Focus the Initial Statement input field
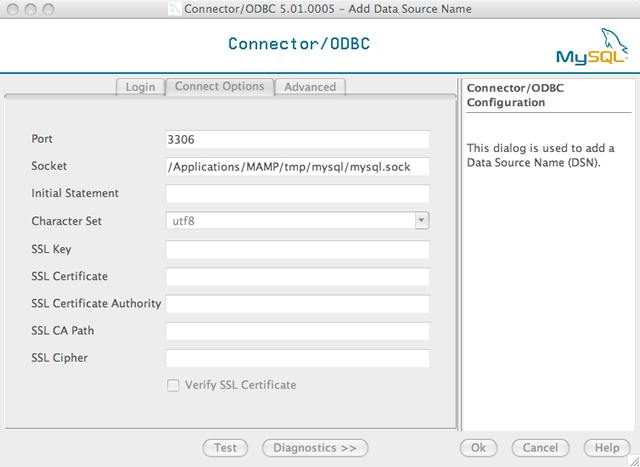The image size is (640, 467). 298,193
